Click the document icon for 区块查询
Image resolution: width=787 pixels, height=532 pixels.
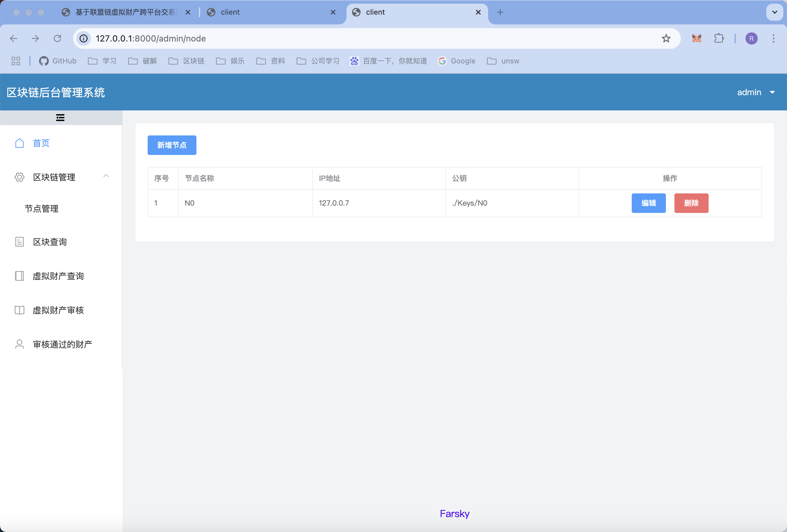[20, 242]
